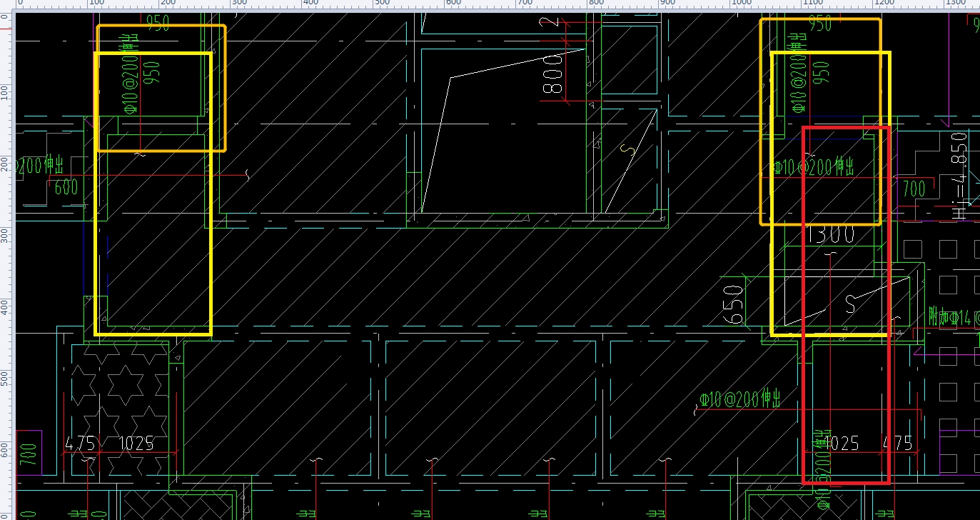Select horizontal Φ10@200伸出 label above 1300
This screenshot has width=980, height=520.
pyautogui.click(x=814, y=168)
